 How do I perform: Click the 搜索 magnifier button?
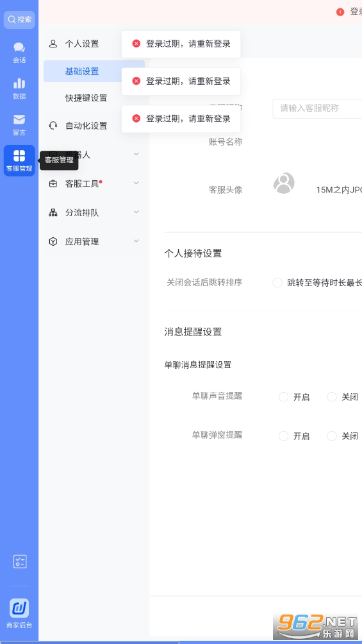click(19, 19)
